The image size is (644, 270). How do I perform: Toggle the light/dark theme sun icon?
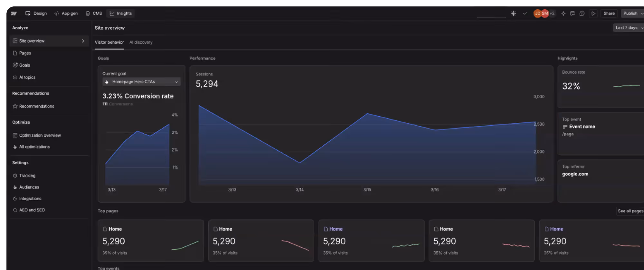pyautogui.click(x=513, y=14)
